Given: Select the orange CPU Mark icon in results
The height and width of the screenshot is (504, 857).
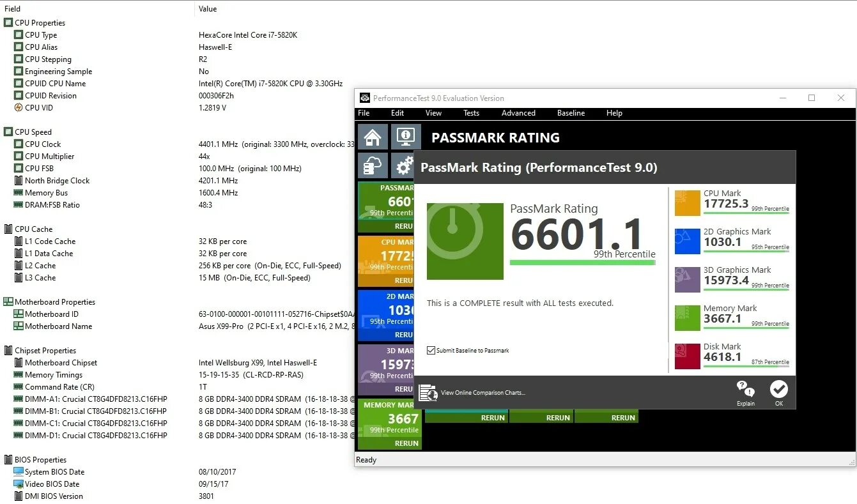Looking at the screenshot, I should pos(688,203).
